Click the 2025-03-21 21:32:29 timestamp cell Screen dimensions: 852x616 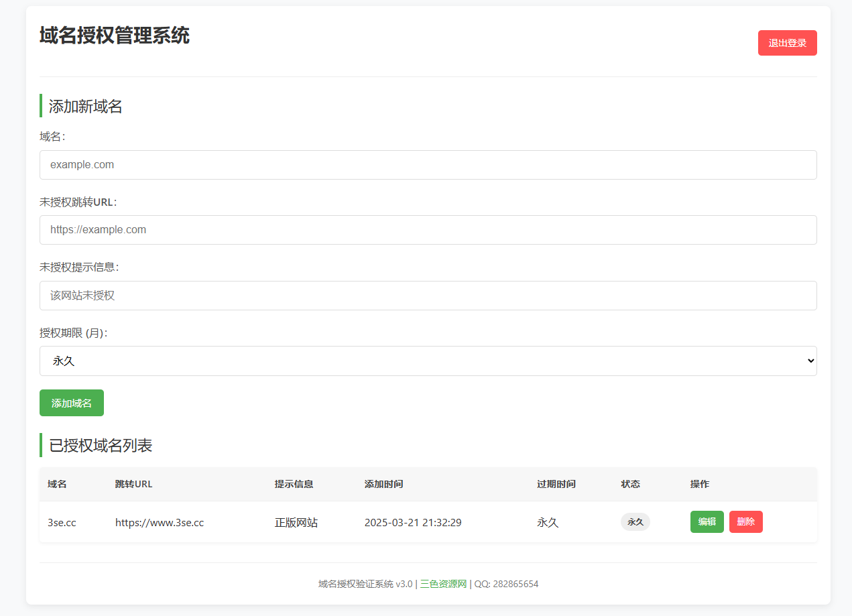(413, 523)
